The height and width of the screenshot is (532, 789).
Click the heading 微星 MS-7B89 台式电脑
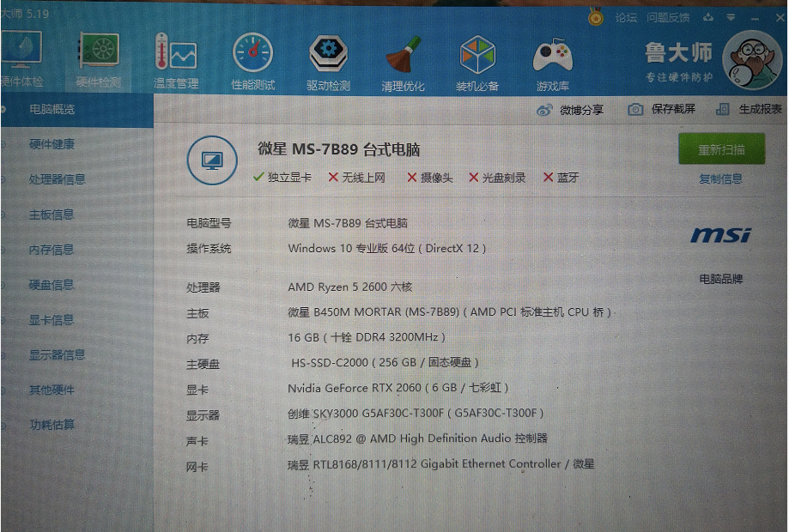[x=338, y=149]
